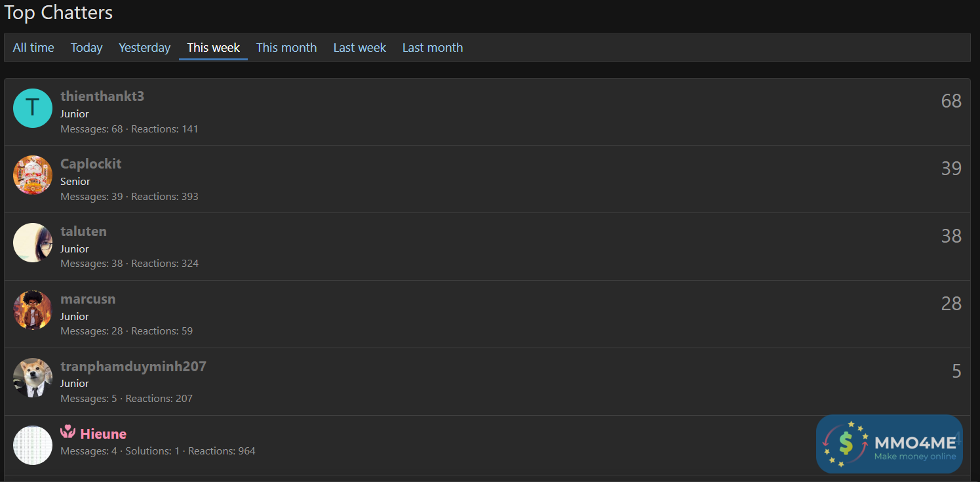Switch to the All time tab
Viewport: 980px width, 482px height.
tap(33, 48)
